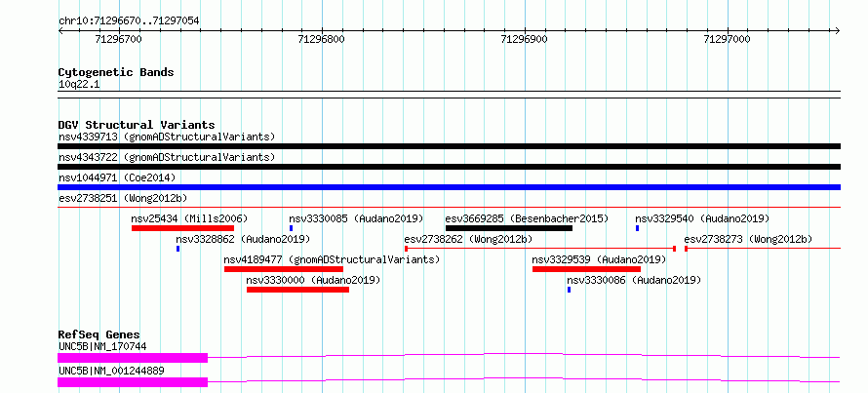Select the nsv3329539 Audano2019 label
The image size is (868, 393).
(x=599, y=259)
